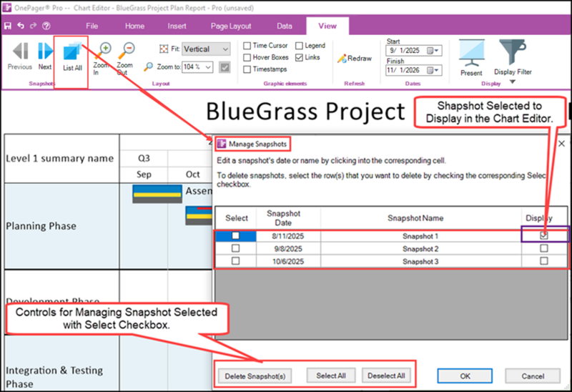The image size is (572, 392).
Task: Enable the Timestamps checkbox
Action: [247, 69]
